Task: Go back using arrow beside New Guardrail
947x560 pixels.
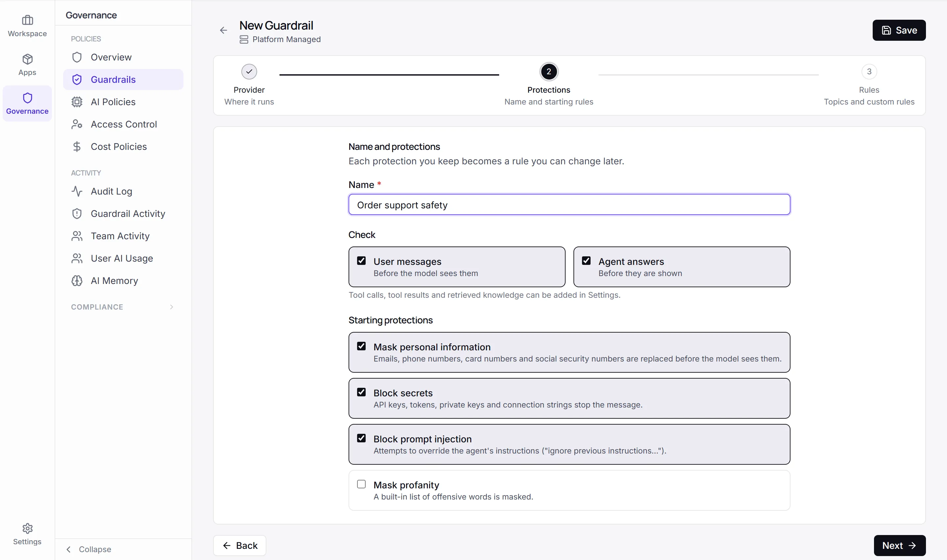Action: [x=224, y=30]
